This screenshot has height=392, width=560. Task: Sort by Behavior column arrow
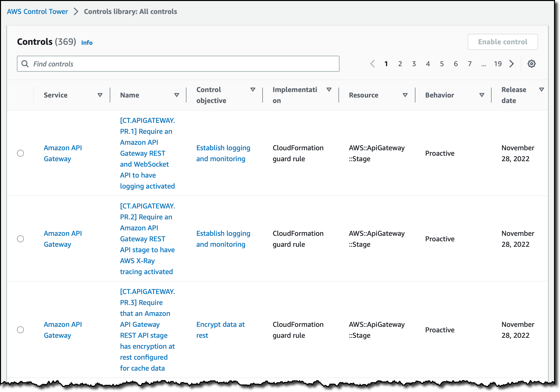pyautogui.click(x=482, y=95)
